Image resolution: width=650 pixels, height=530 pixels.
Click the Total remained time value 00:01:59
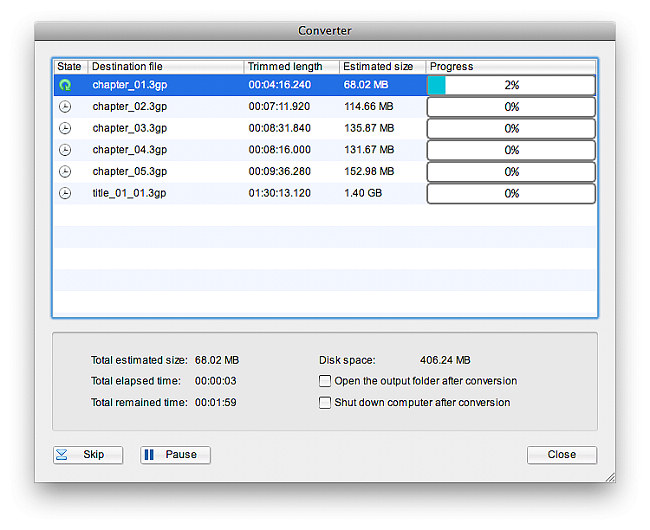(x=216, y=402)
